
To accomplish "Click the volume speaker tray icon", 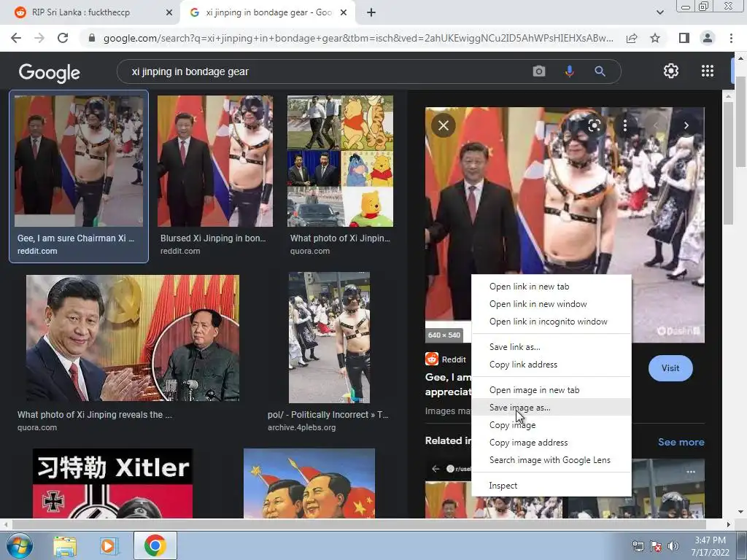I will pos(673,546).
